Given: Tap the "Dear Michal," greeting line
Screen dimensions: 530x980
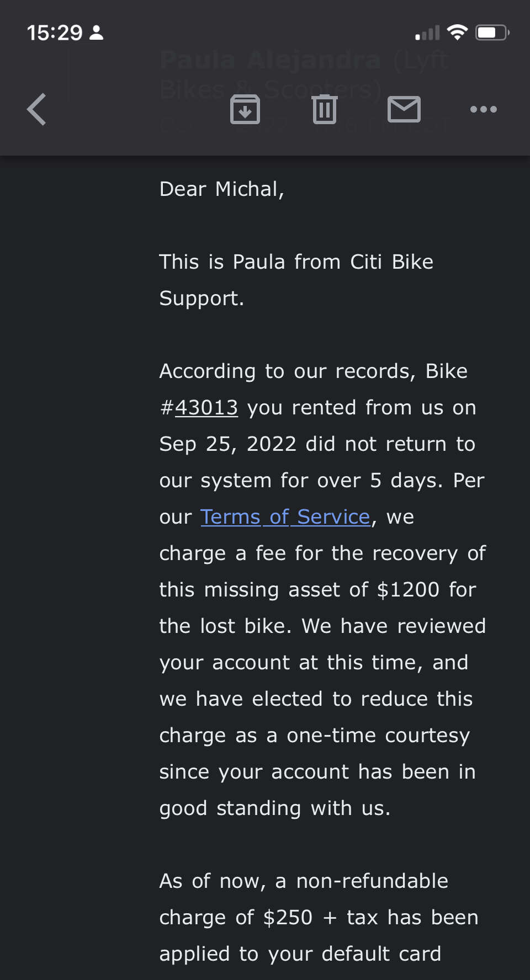Looking at the screenshot, I should click(222, 189).
